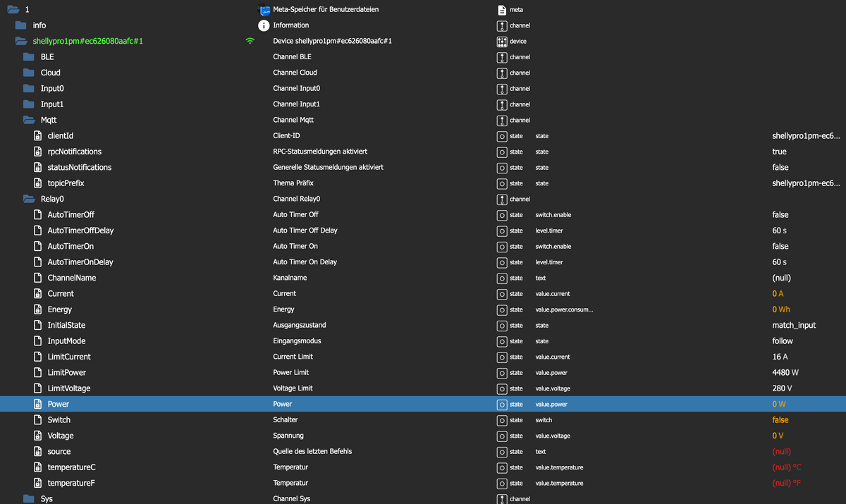Expand the Input1 folder
This screenshot has width=846, height=504.
pos(28,104)
